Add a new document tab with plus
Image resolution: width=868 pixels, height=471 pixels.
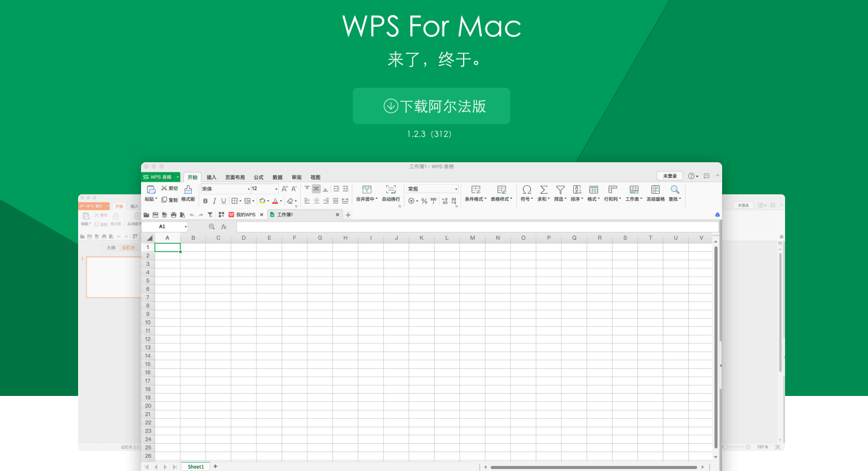[348, 215]
